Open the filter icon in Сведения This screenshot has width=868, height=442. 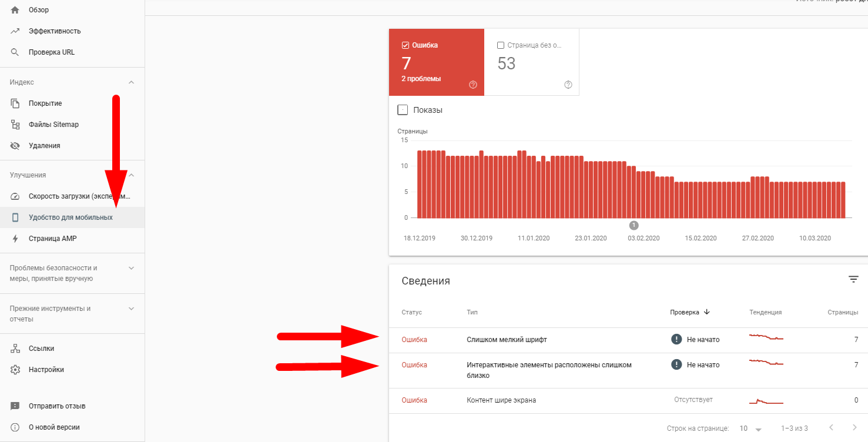click(853, 280)
